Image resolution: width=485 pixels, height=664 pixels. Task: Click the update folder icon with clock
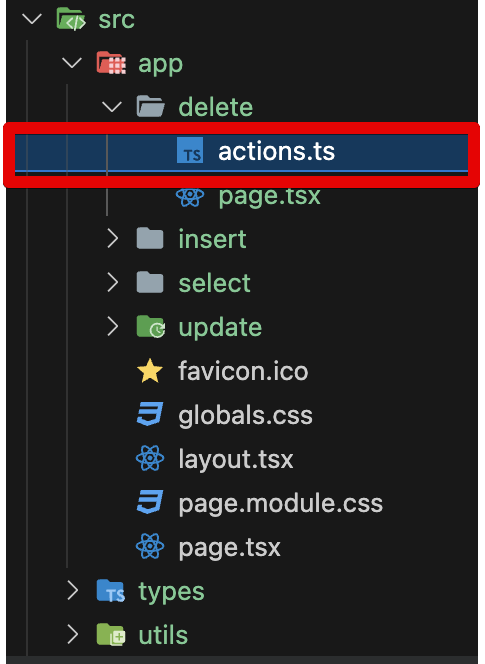151,327
